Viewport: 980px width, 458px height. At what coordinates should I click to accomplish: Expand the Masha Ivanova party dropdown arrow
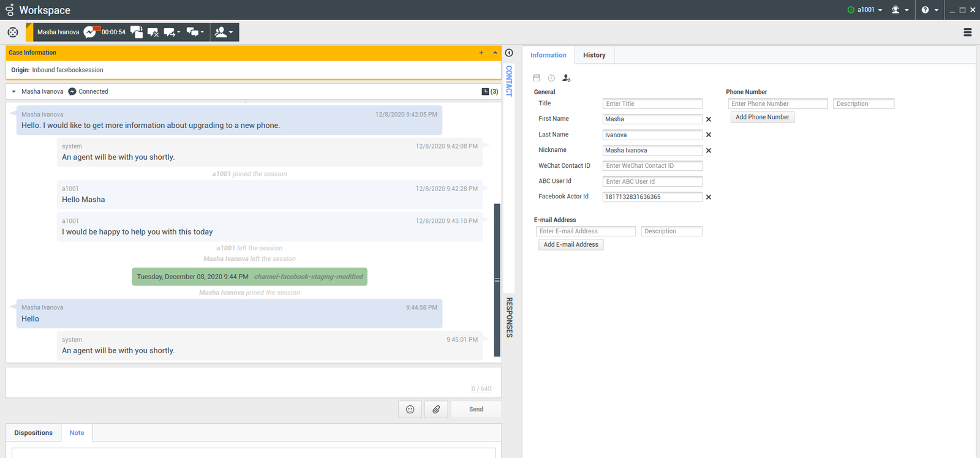(14, 92)
